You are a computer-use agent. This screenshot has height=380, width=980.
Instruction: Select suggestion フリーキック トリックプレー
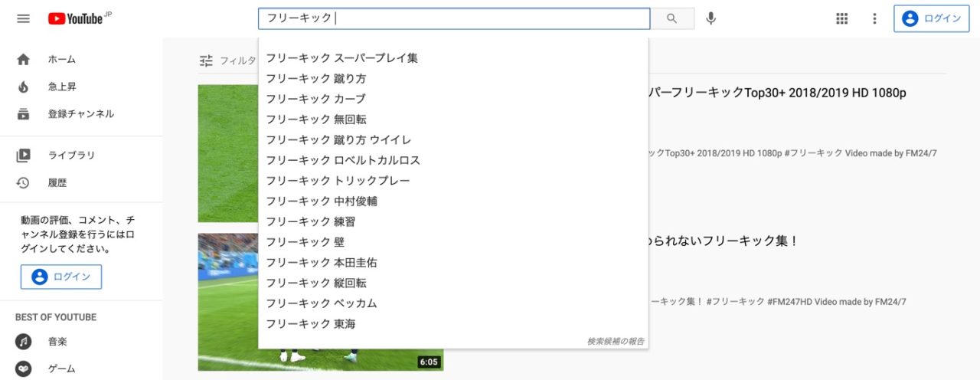[x=453, y=181]
